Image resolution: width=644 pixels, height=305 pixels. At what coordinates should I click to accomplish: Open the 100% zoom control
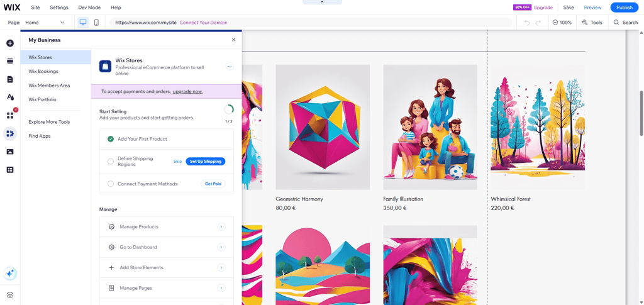pyautogui.click(x=562, y=23)
